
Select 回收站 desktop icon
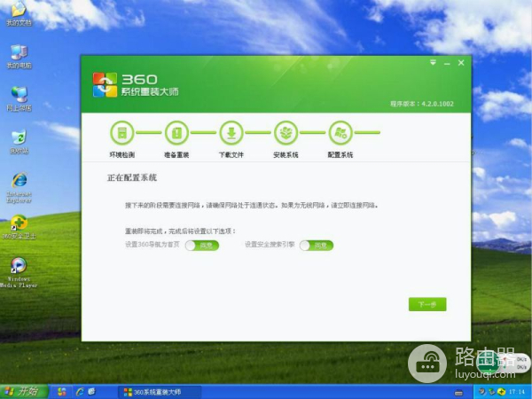19,142
